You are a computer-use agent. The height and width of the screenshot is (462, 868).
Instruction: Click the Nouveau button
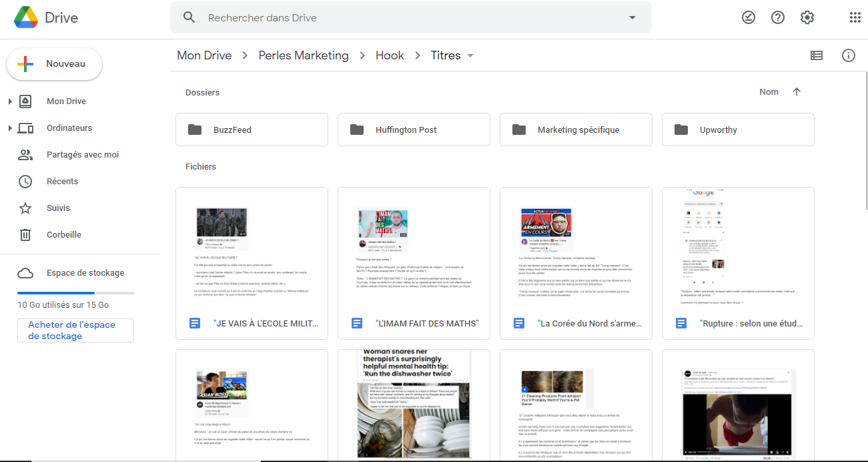(55, 64)
